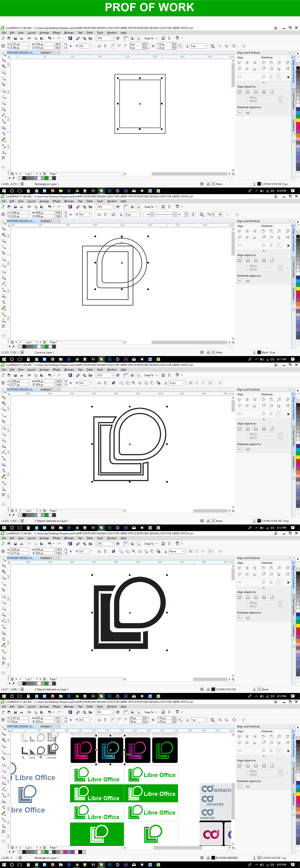The width and height of the screenshot is (300, 868).
Task: Click Print icon in second window toolbar
Action: tap(21, 207)
